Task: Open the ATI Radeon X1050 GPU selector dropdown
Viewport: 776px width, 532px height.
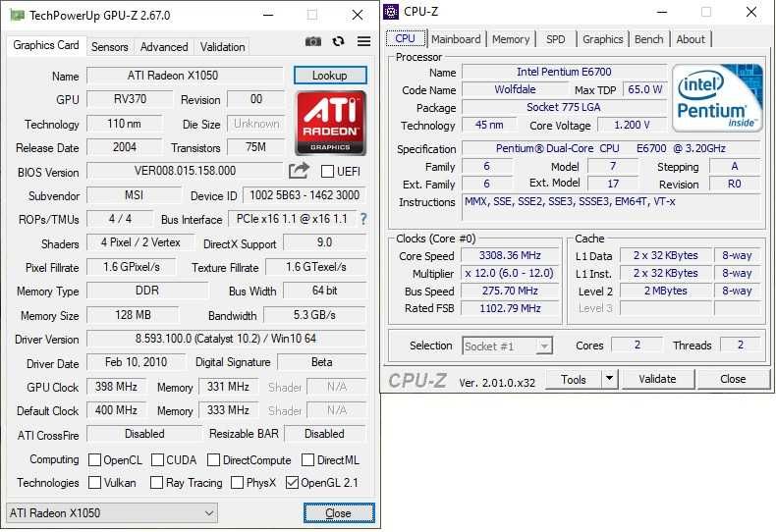Action: tap(112, 513)
